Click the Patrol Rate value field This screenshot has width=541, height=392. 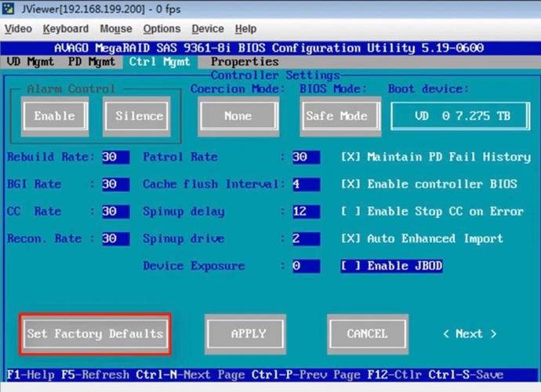pos(306,157)
